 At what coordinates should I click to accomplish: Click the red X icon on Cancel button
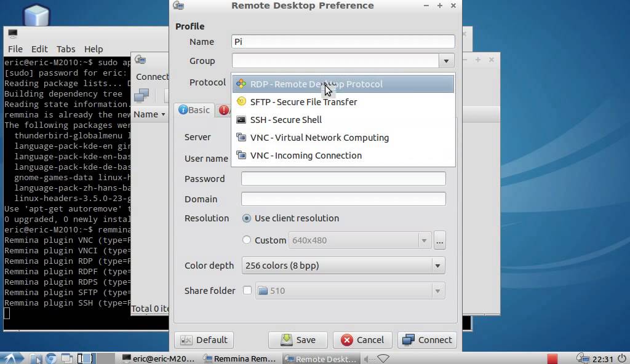click(x=347, y=340)
